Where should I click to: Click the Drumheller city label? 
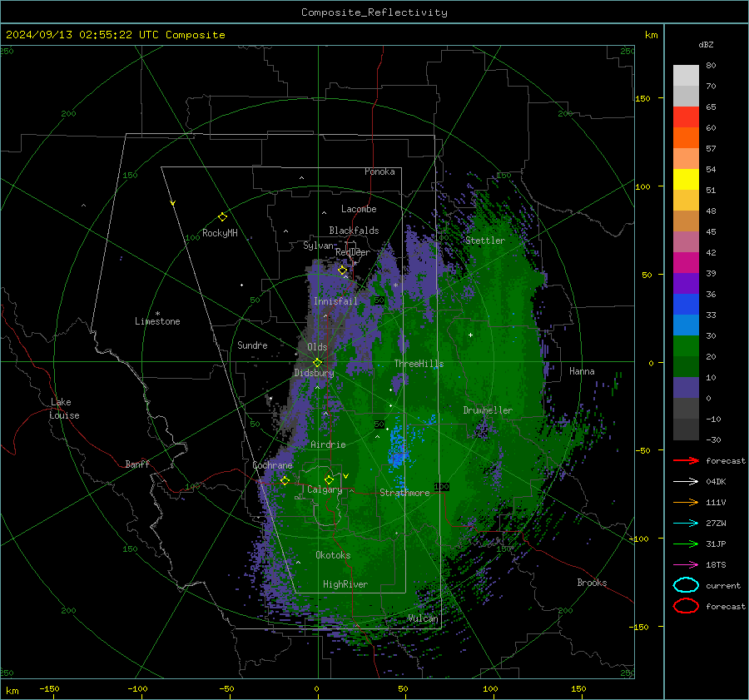pos(488,410)
